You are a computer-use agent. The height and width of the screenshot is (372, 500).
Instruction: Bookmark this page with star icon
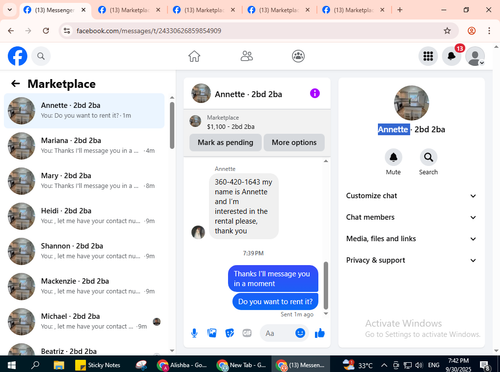447,31
